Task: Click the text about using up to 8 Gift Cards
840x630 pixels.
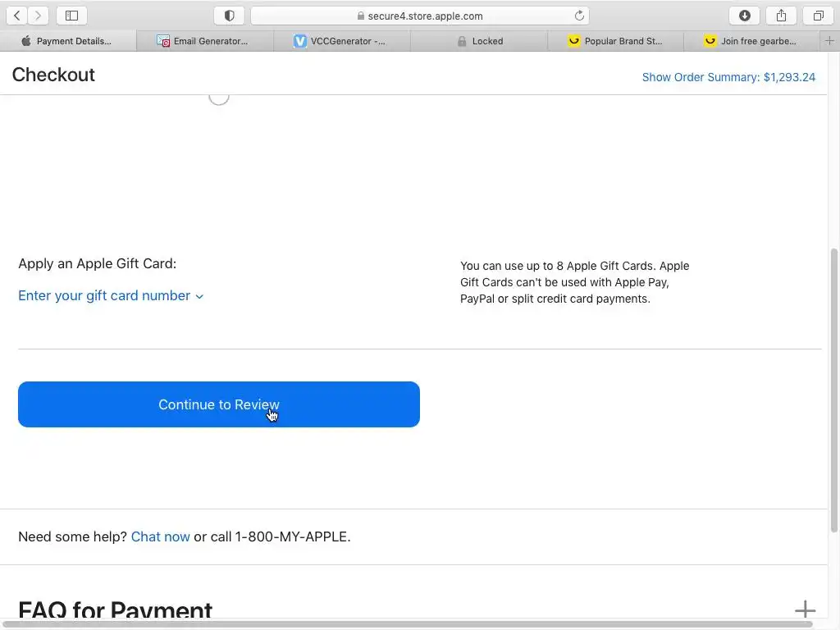Action: (x=575, y=282)
